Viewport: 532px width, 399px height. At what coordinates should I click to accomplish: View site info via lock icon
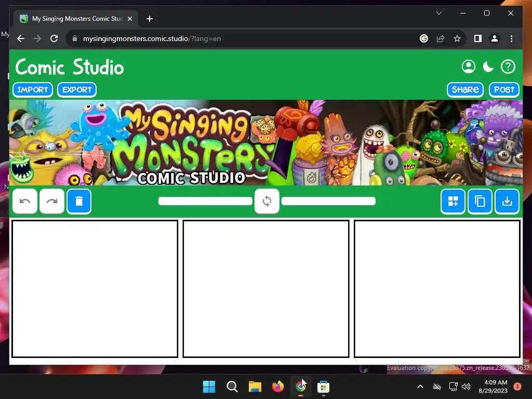[75, 38]
